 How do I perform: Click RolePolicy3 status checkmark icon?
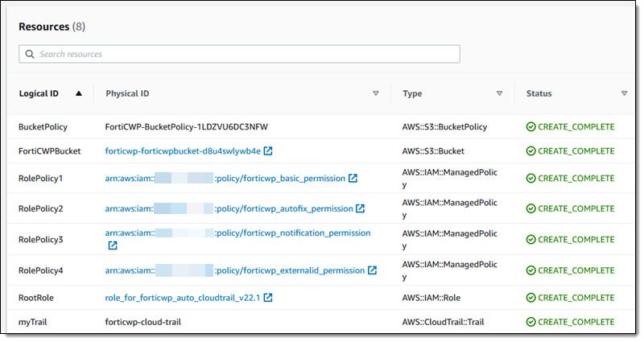click(530, 239)
